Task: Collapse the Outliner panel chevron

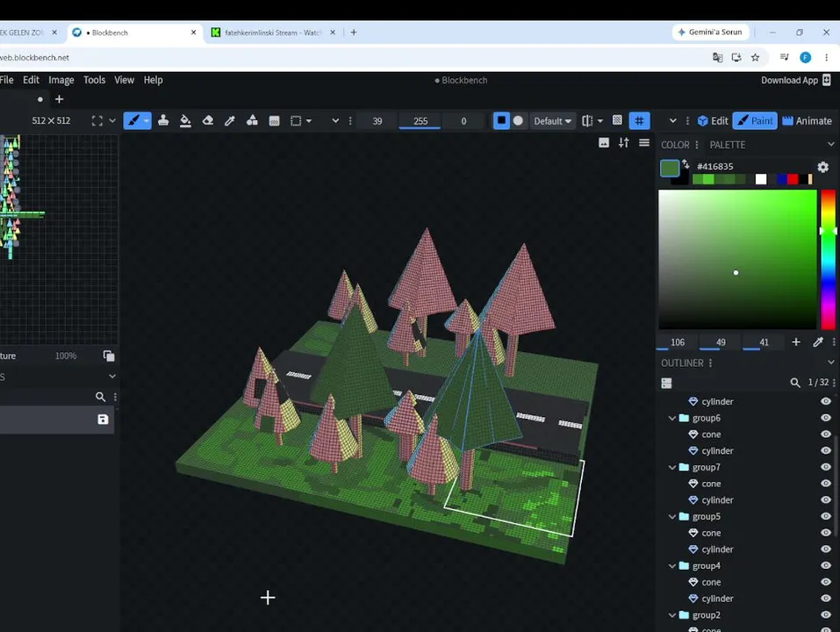Action: [x=830, y=363]
